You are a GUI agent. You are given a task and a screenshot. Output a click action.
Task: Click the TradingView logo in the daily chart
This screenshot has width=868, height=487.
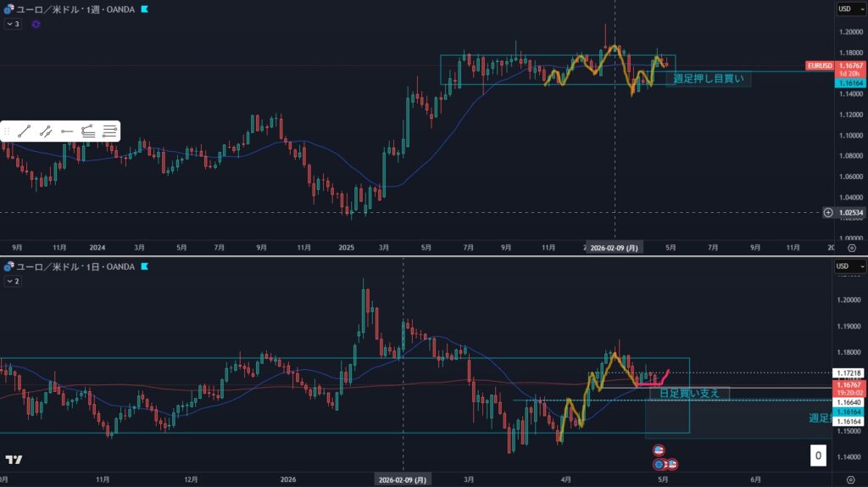[x=14, y=460]
